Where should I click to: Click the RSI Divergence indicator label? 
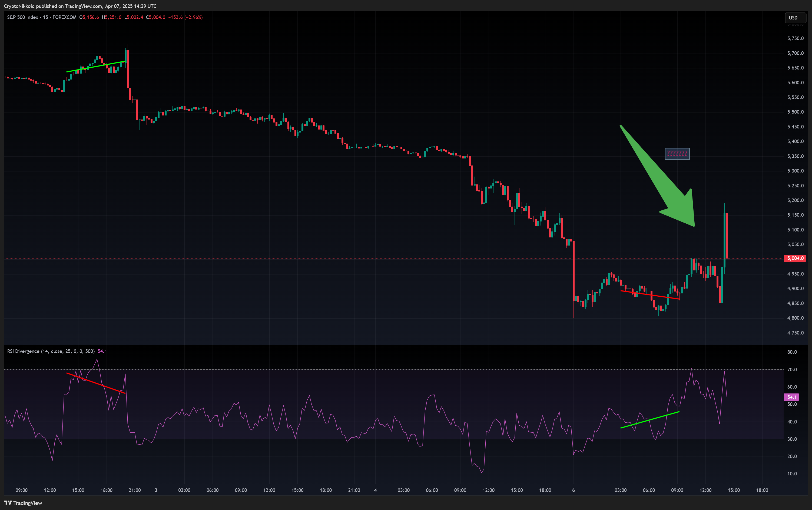click(51, 351)
